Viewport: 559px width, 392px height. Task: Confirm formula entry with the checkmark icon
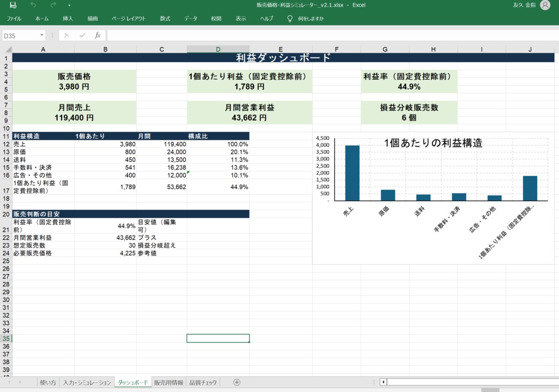82,35
